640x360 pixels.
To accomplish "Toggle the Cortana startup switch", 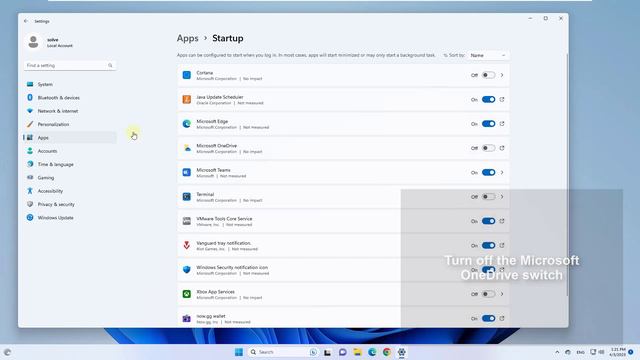I will click(488, 75).
